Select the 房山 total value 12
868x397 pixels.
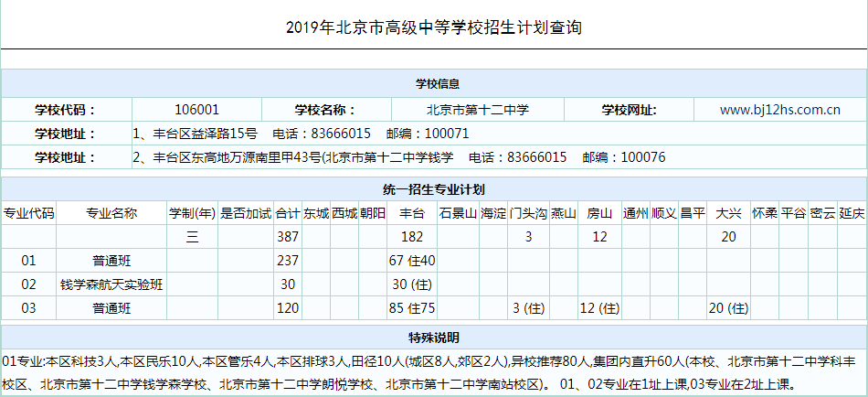point(599,237)
